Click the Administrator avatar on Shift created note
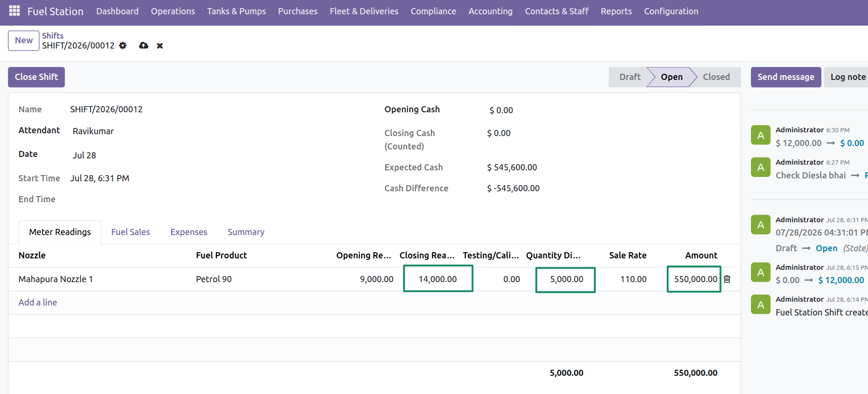Image resolution: width=868 pixels, height=394 pixels. pos(760,305)
